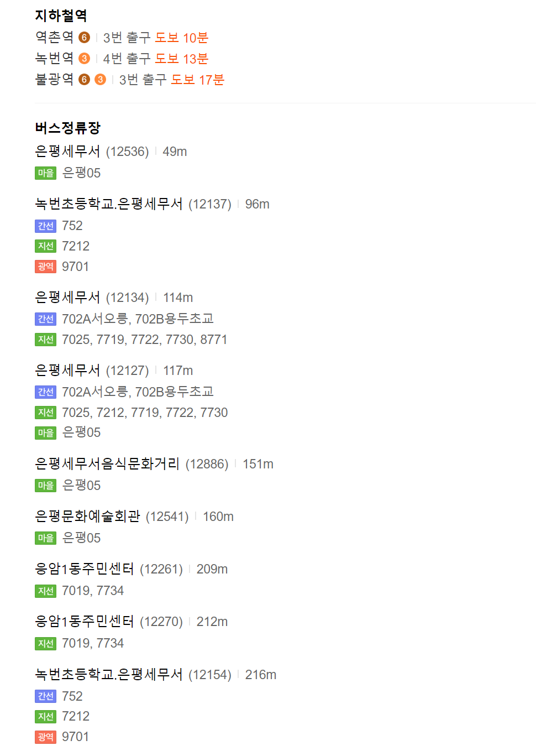
Task: Select bus 752 under stop 12137
Action: coord(72,226)
